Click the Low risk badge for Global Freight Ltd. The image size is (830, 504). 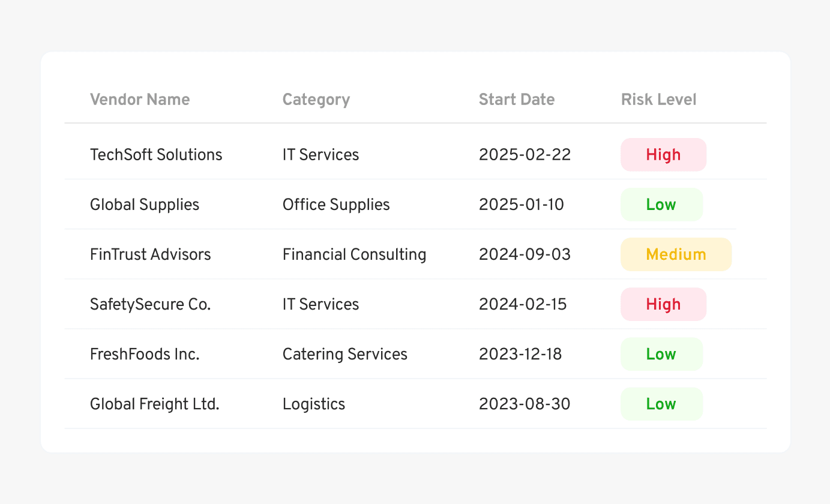661,404
